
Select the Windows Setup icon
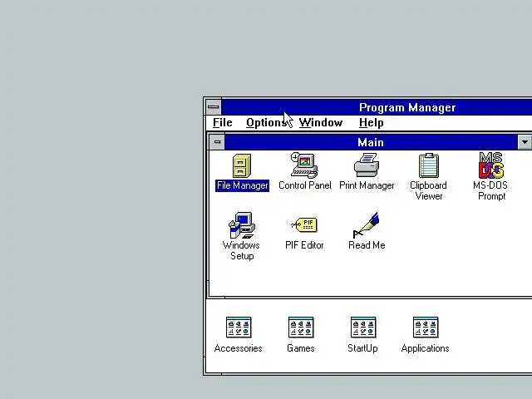tap(242, 225)
